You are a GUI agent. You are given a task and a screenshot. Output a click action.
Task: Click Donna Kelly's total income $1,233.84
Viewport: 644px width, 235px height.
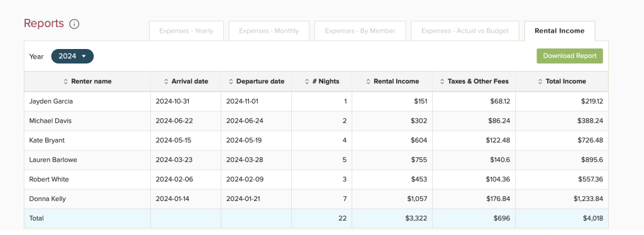(588, 199)
